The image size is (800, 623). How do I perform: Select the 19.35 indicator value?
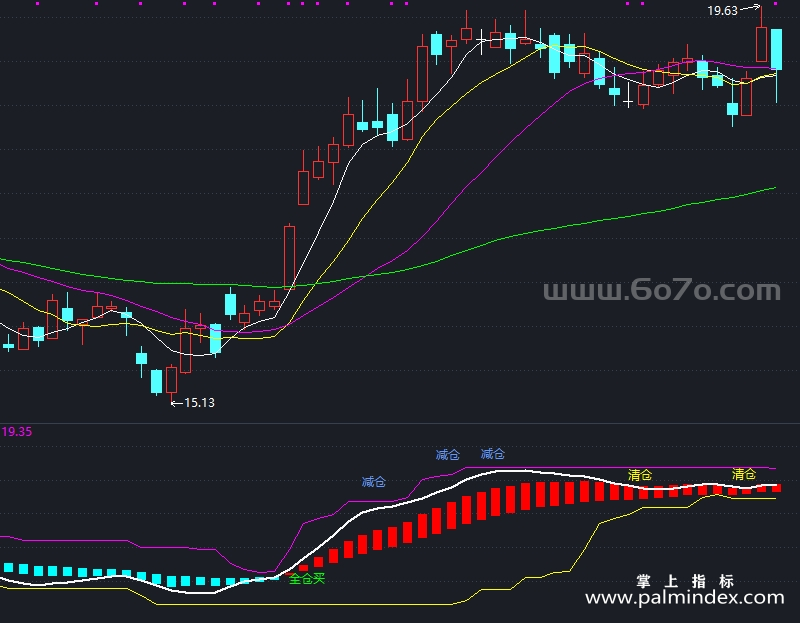click(x=17, y=432)
